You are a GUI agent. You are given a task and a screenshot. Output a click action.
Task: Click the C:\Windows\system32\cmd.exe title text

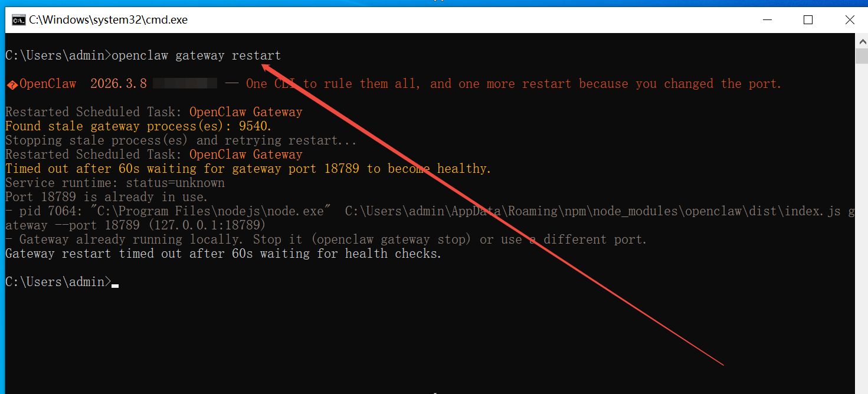108,20
